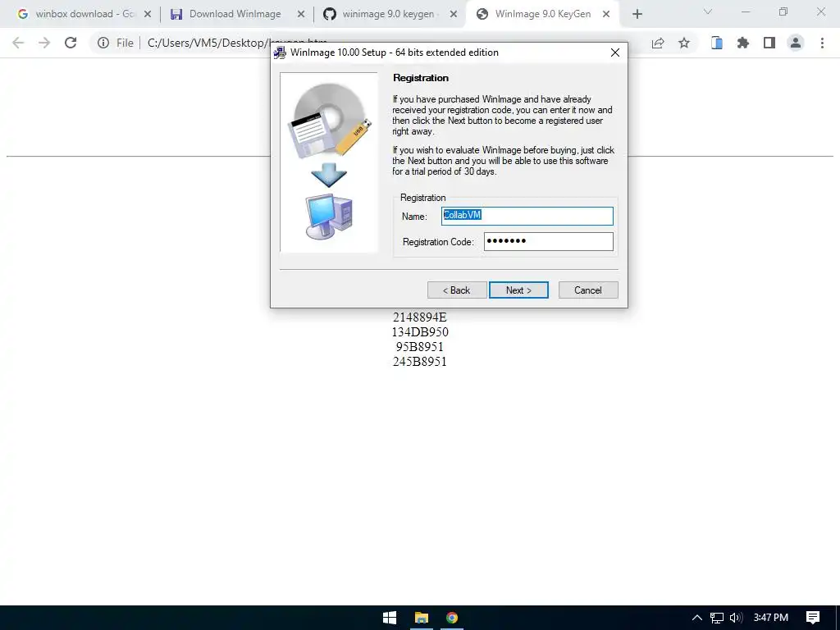Open the tab search chevron
Image resolution: width=840 pixels, height=630 pixels.
point(708,11)
